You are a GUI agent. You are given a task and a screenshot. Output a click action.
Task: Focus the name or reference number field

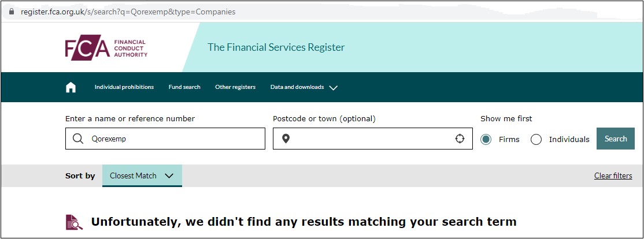point(165,139)
